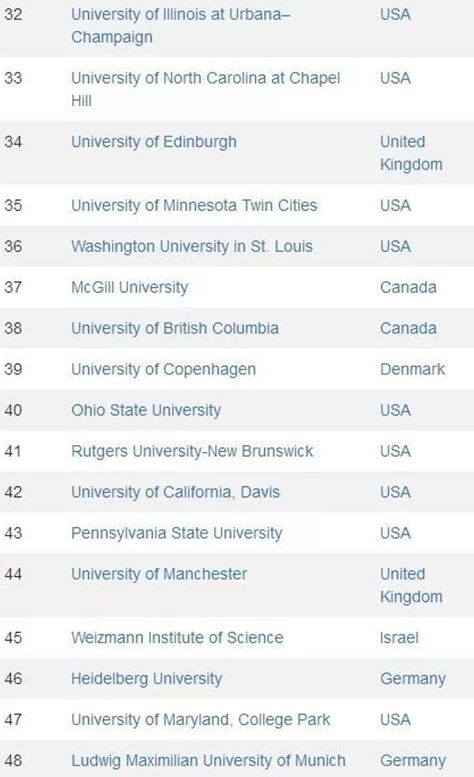Visit University of British Columbia link

175,328
